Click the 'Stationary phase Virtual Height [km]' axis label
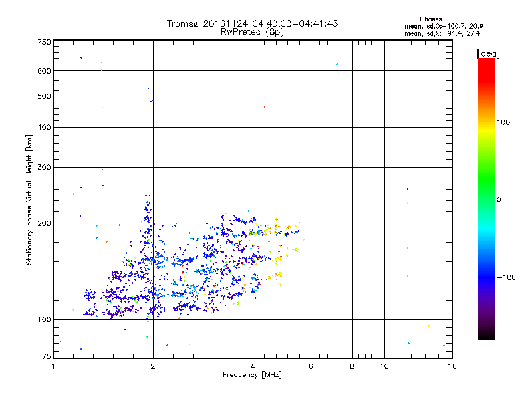The width and height of the screenshot is (532, 399). [29, 200]
